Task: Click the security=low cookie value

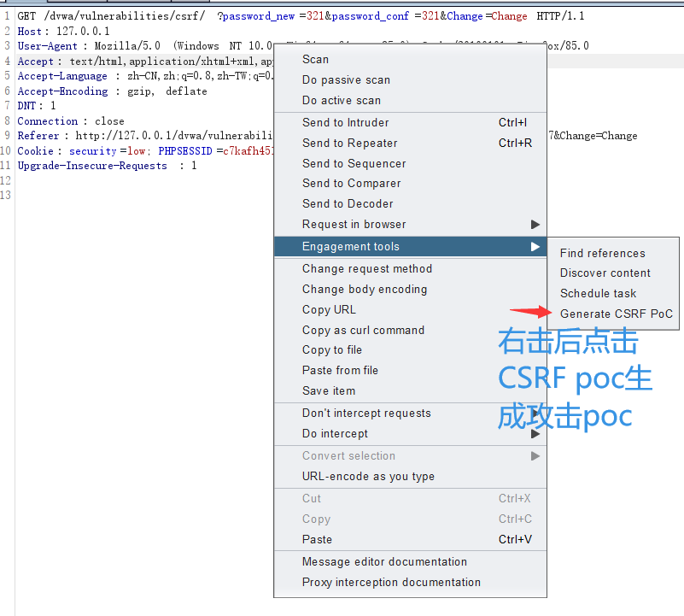Action: [x=137, y=151]
